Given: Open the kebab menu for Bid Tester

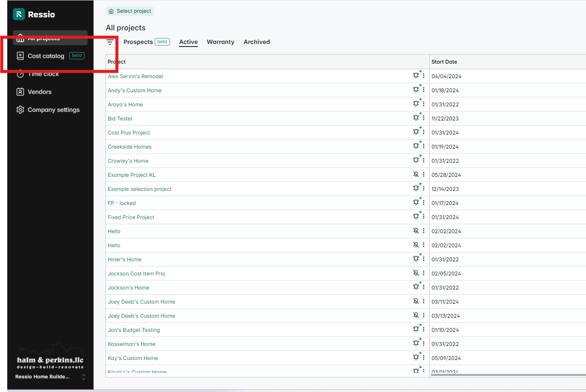Looking at the screenshot, I should [423, 117].
